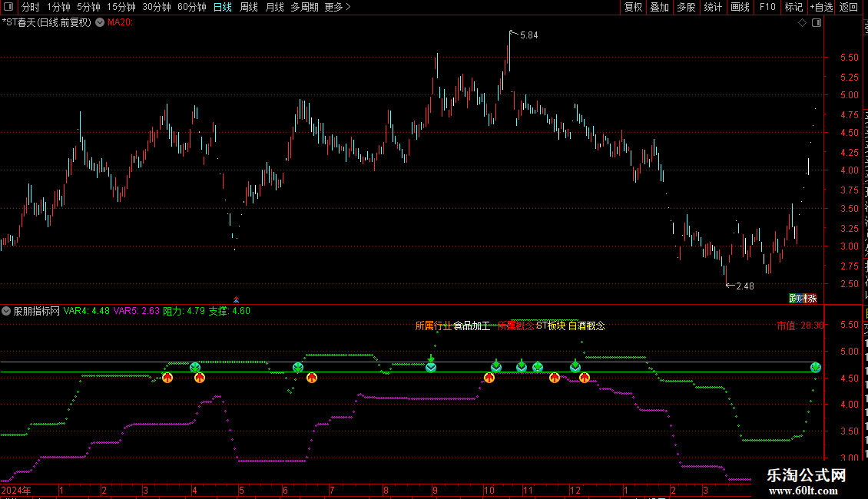Image resolution: width=868 pixels, height=499 pixels.
Task: Click the green down-arrow signal in December 2024
Action: [x=575, y=367]
